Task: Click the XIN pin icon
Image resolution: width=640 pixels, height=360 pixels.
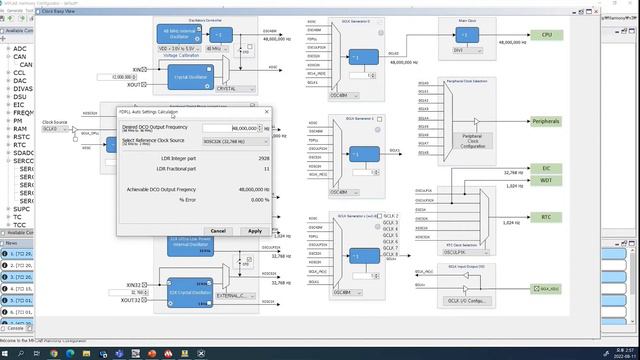Action: (x=144, y=69)
